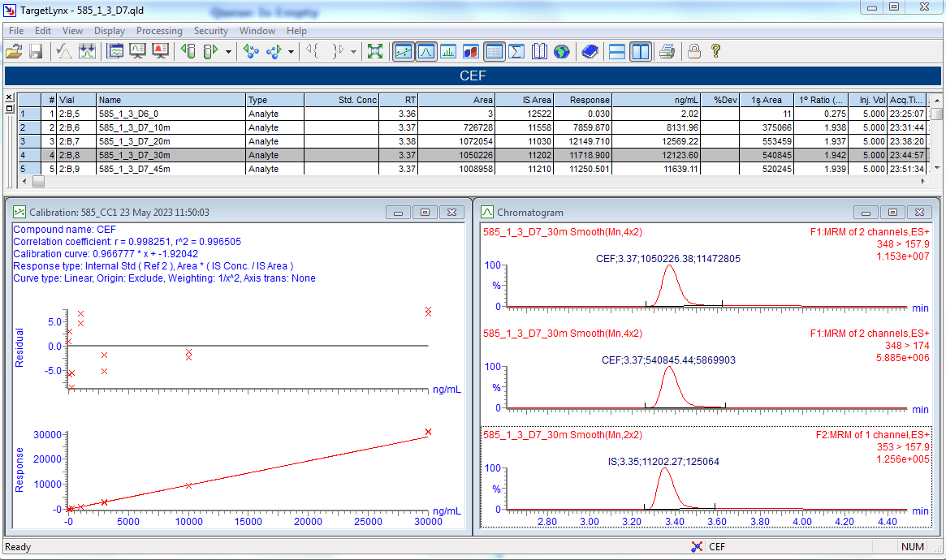Open the File menu

[x=16, y=31]
